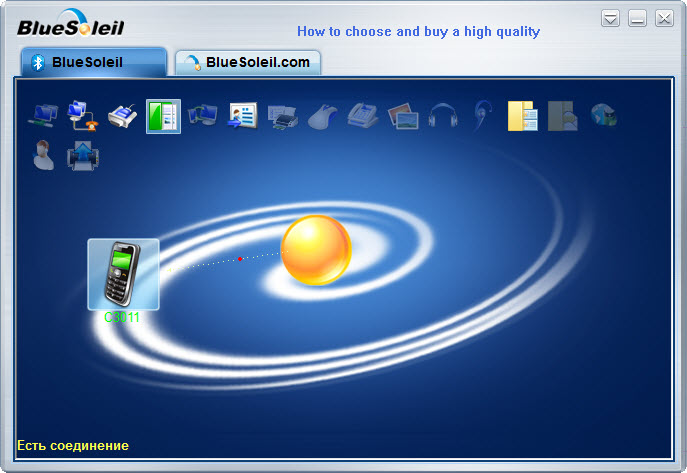Start the Bluetooth Synchronization service icon

coord(202,115)
